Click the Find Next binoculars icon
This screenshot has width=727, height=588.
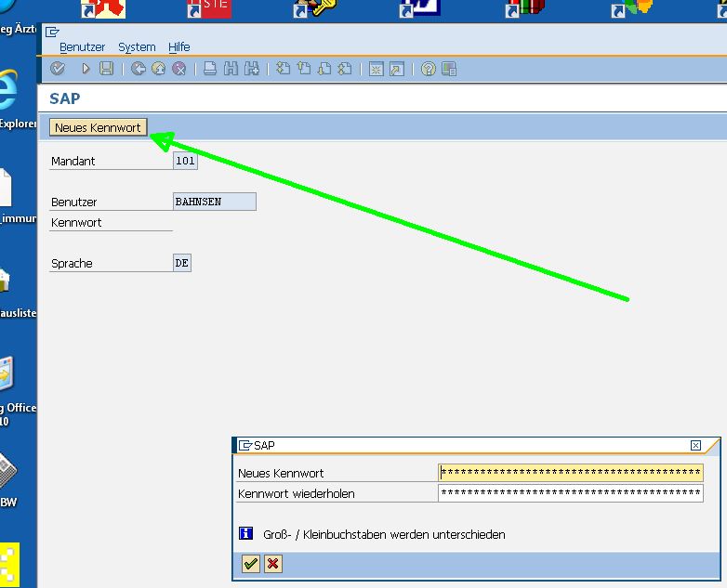pos(252,69)
